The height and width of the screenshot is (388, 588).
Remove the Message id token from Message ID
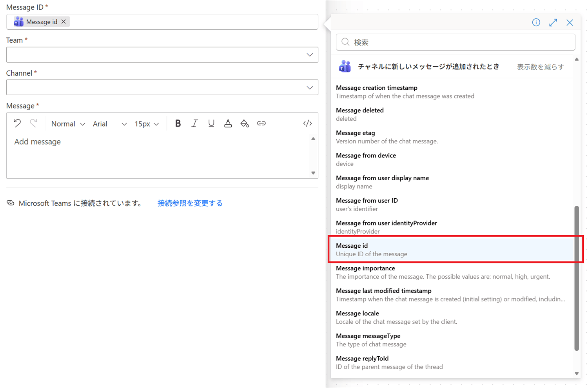(x=64, y=22)
